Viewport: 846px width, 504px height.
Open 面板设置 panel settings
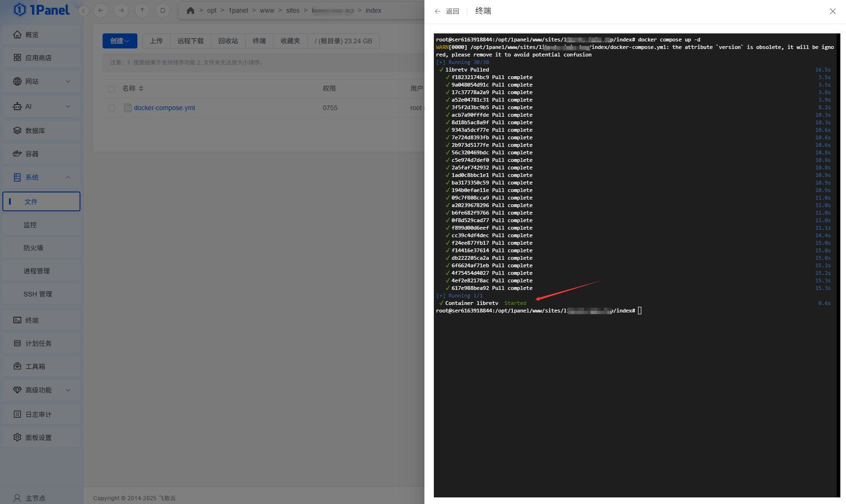point(41,438)
